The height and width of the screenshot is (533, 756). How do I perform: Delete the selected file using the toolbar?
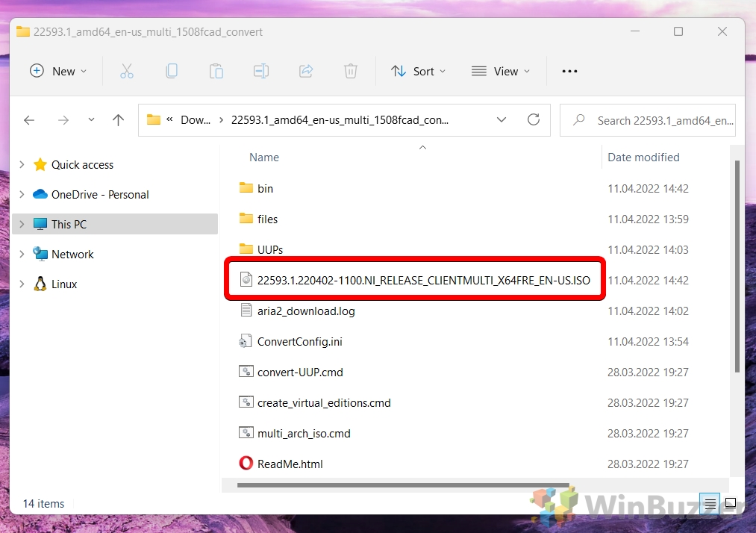click(351, 71)
